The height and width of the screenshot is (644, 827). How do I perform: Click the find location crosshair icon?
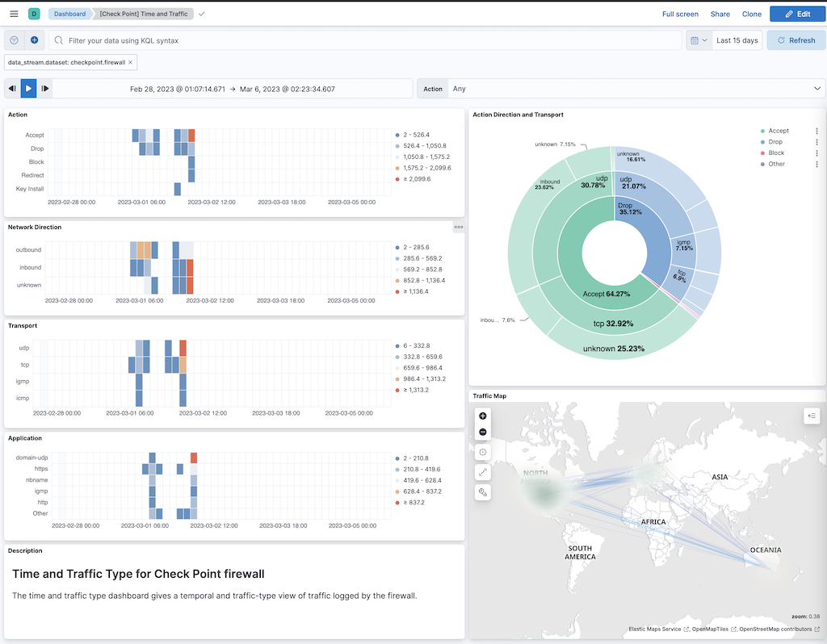coord(483,452)
